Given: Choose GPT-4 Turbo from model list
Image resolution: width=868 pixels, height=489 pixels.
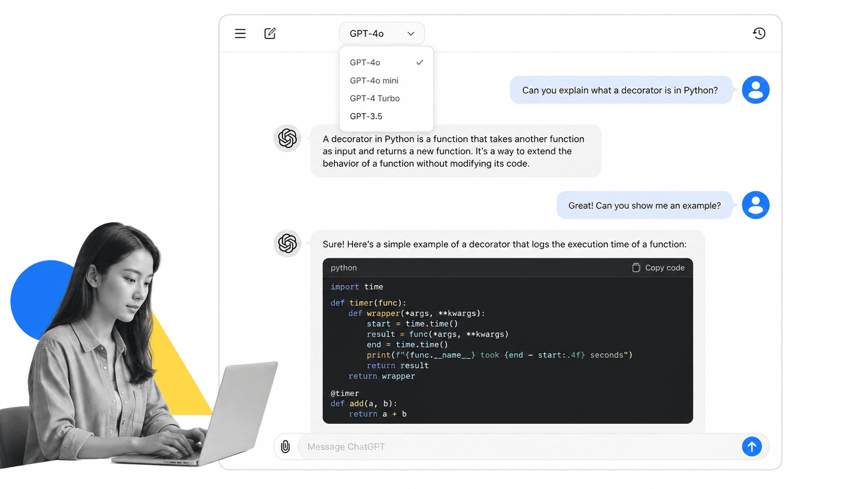Looking at the screenshot, I should click(386, 98).
